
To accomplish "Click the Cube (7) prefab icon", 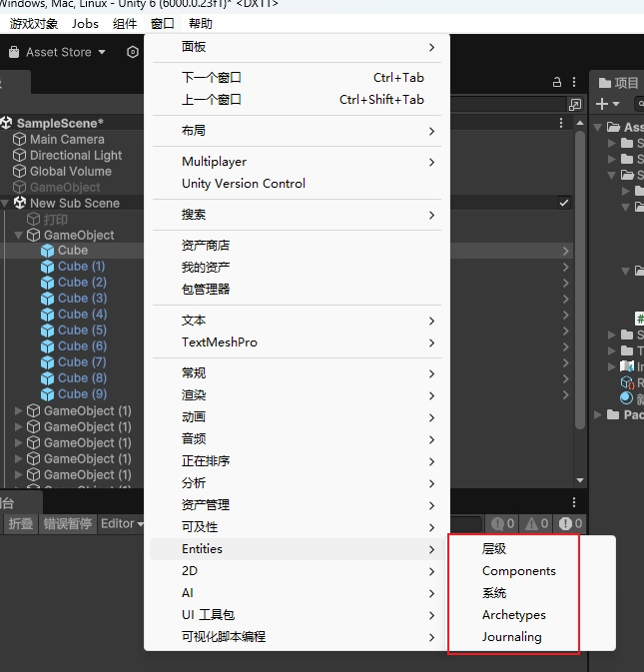I will [47, 362].
